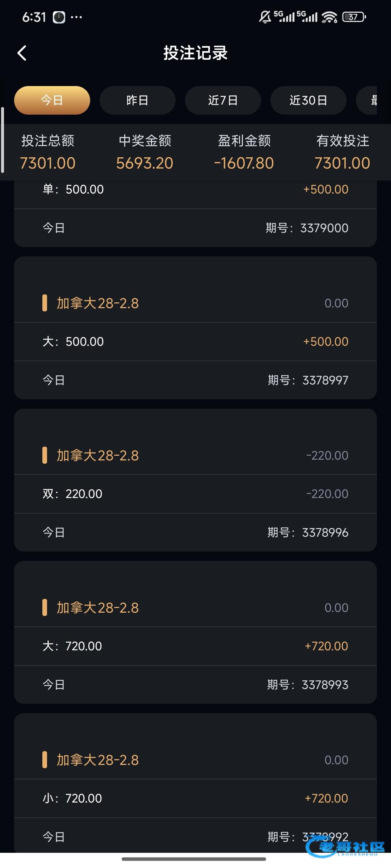
Task: Tap the 小: 720.00 bet row
Action: [x=195, y=798]
